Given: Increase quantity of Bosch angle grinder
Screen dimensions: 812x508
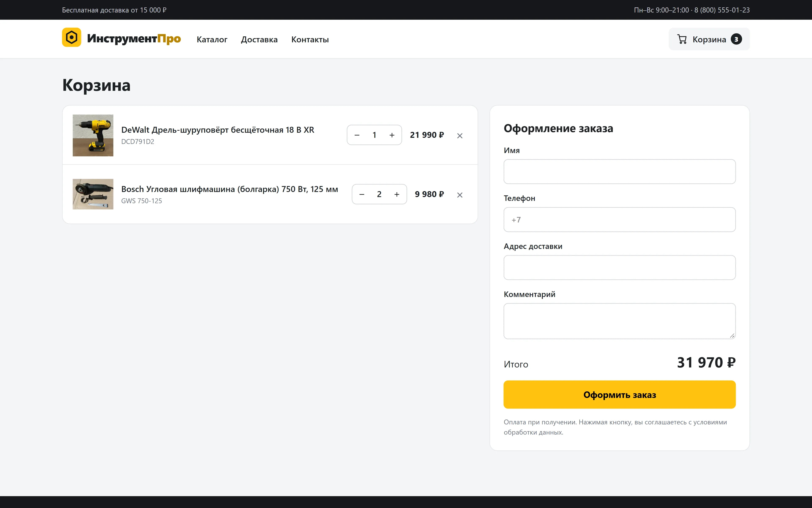Looking at the screenshot, I should point(397,194).
